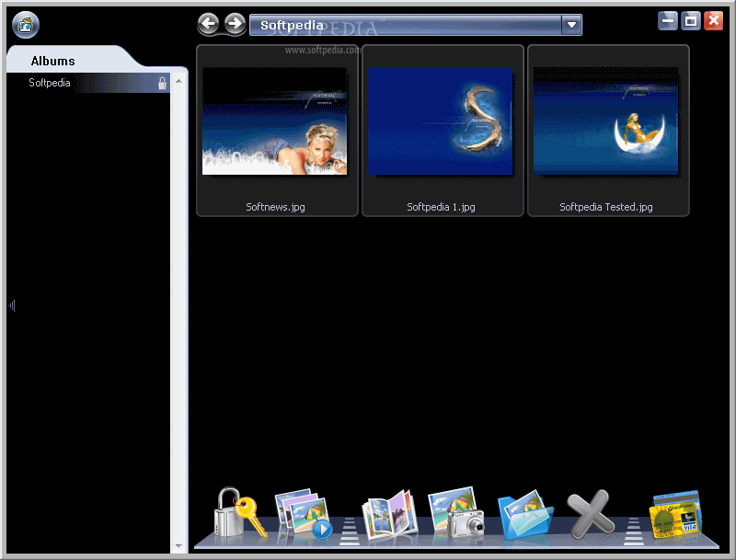The height and width of the screenshot is (560, 736).
Task: Click the Softpedia 1.jpg file name label
Action: [x=441, y=207]
